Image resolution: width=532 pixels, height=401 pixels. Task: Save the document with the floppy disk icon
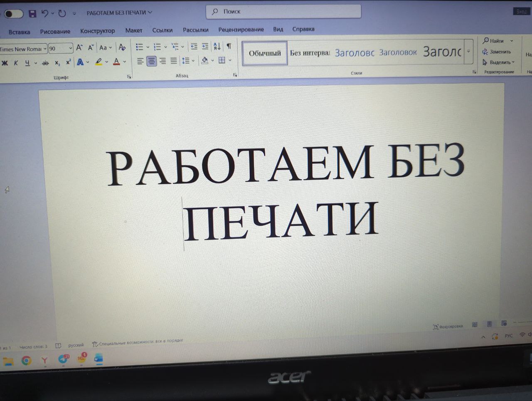point(32,13)
